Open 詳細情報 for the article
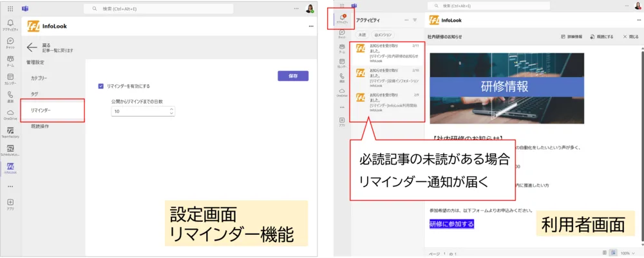The width and height of the screenshot is (644, 258). [563, 37]
